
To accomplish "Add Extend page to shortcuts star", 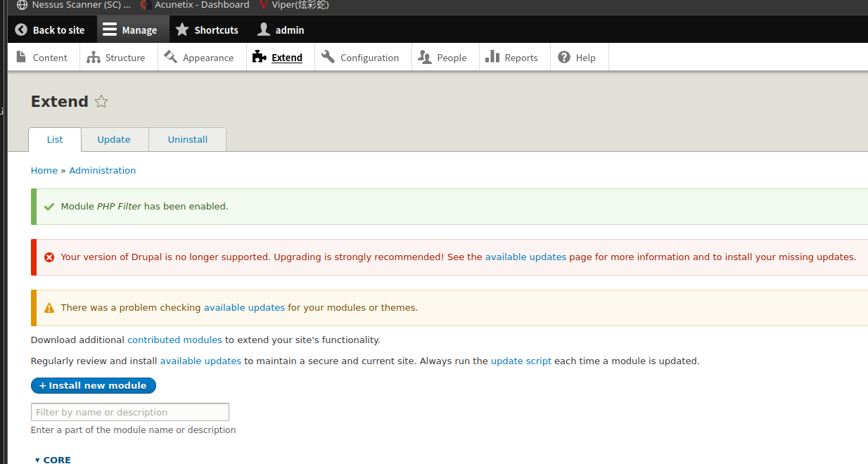I will (x=101, y=101).
